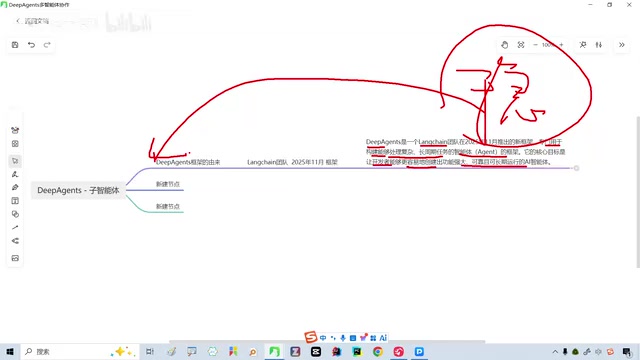Viewport: 640px width, 360px height.
Task: Open the colorful template icon in left sidebar
Action: click(x=15, y=130)
